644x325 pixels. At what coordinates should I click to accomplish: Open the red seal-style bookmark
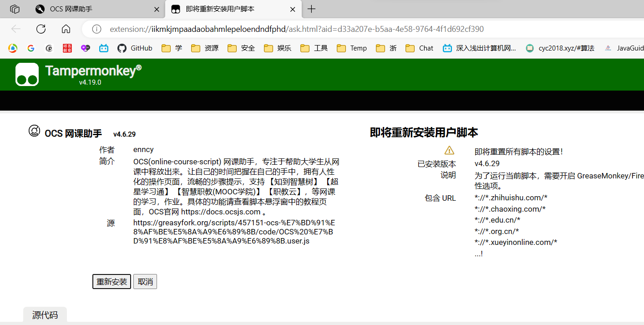point(67,48)
